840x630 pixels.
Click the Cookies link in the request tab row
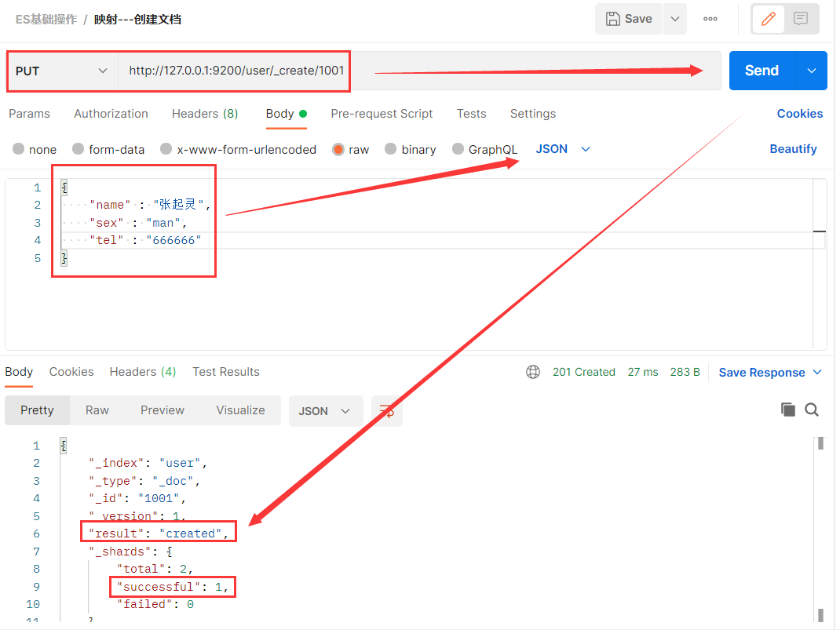[x=800, y=114]
